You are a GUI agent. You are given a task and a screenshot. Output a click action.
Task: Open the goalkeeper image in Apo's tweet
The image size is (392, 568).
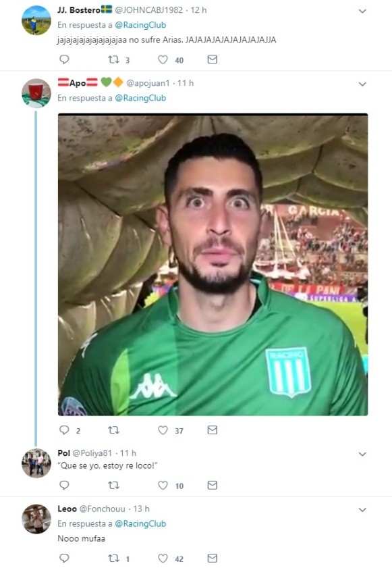coord(213,265)
